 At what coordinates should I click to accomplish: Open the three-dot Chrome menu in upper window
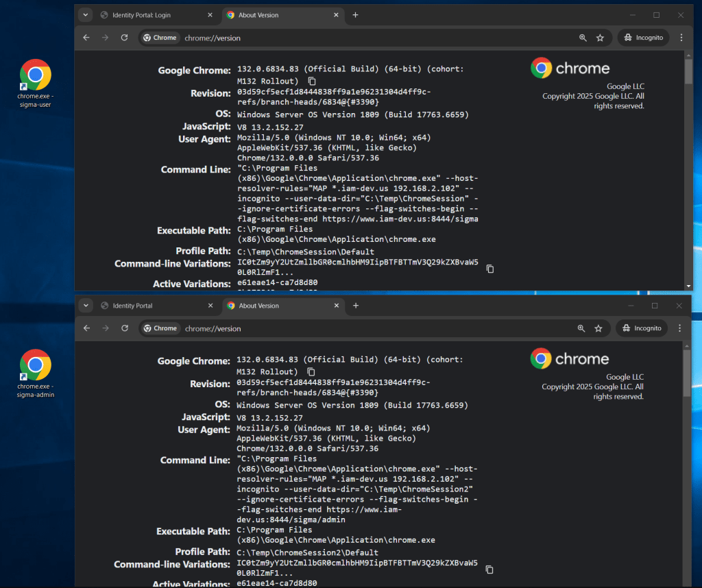click(681, 38)
